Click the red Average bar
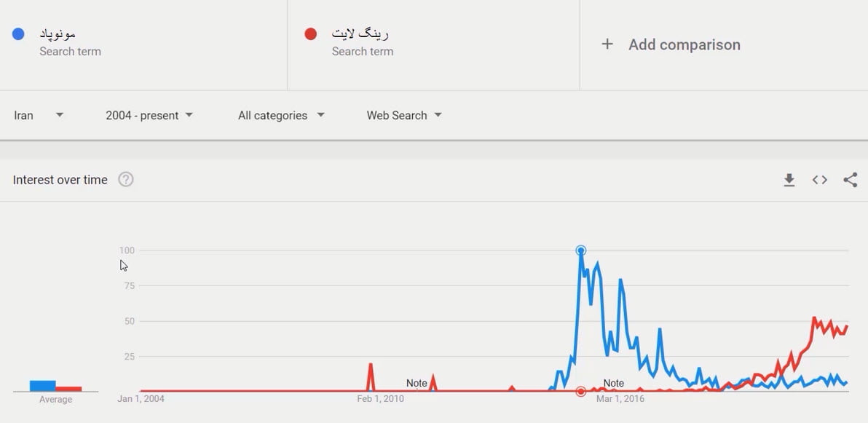Screen dimensions: 868x423 (69, 389)
